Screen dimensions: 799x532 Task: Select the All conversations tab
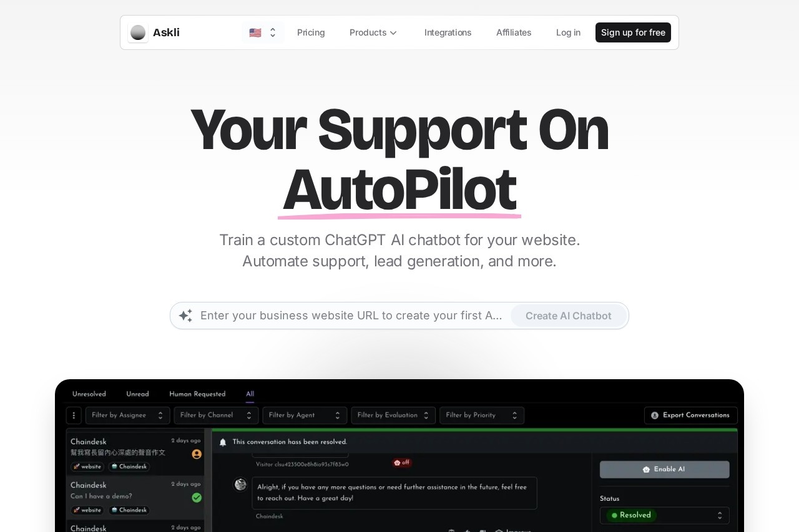(250, 394)
